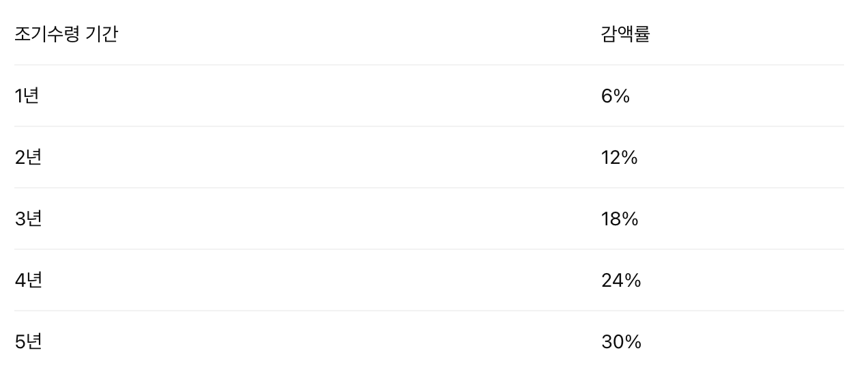Viewport: 868px width, 381px height.
Task: Click the 24% reduction rate value
Action: (621, 281)
